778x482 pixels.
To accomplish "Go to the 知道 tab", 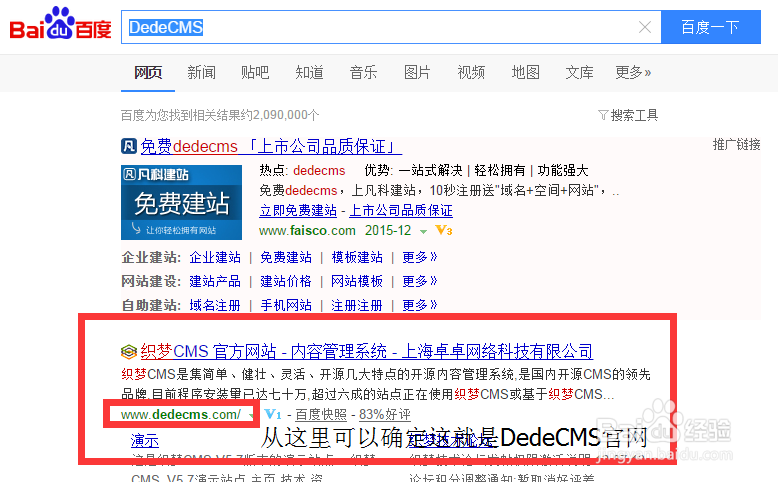I will (x=309, y=72).
